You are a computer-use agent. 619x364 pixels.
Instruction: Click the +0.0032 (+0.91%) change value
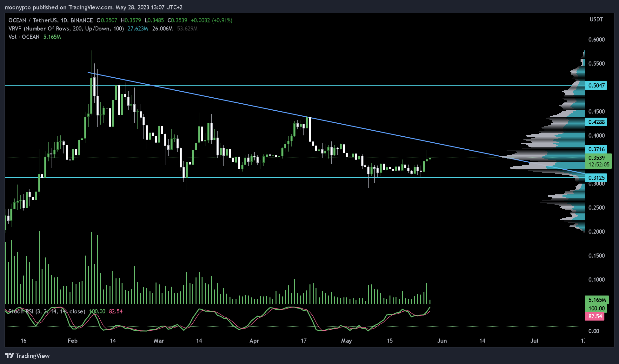coord(212,20)
